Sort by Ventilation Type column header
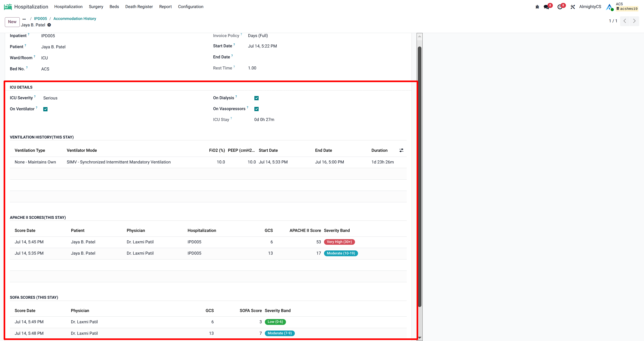This screenshot has height=341, width=644. (x=30, y=150)
